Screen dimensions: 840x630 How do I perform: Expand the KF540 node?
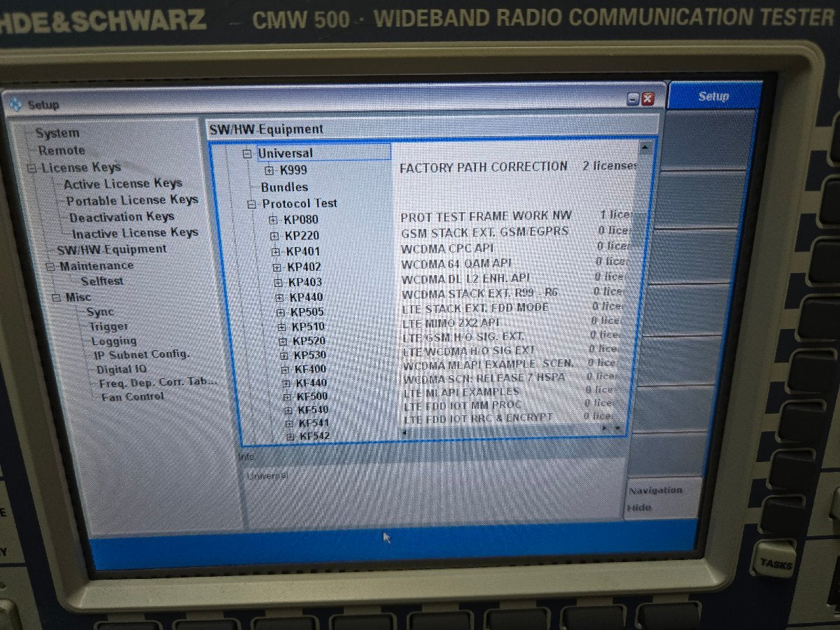coord(289,410)
